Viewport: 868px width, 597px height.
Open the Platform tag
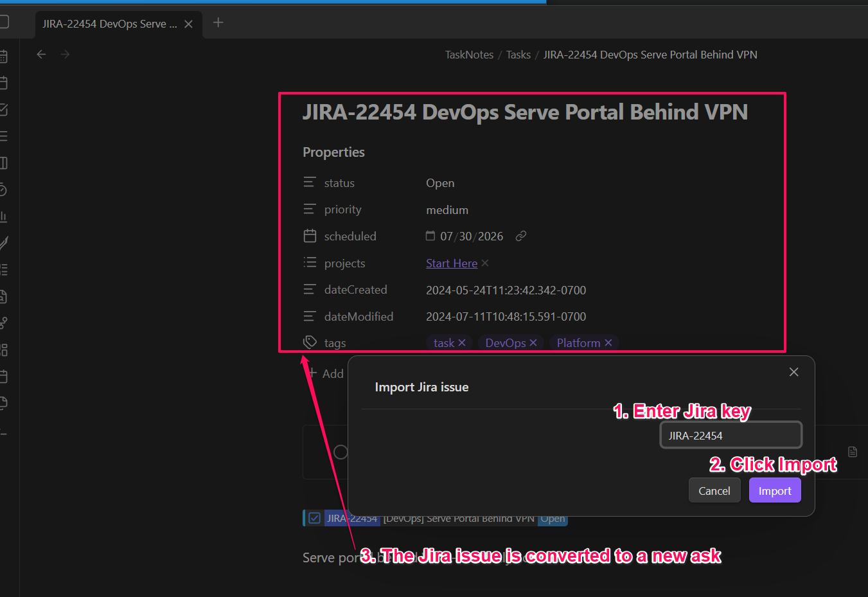click(x=578, y=343)
